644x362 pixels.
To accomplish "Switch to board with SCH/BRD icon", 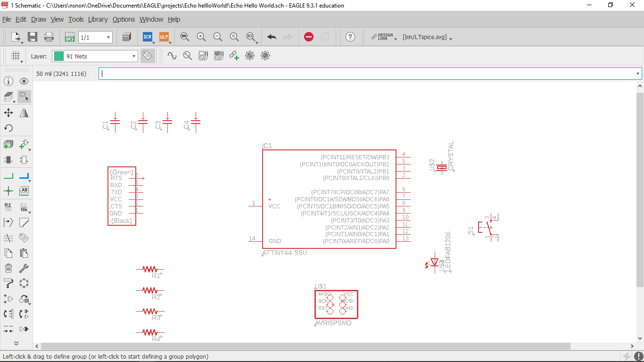I will (x=70, y=37).
